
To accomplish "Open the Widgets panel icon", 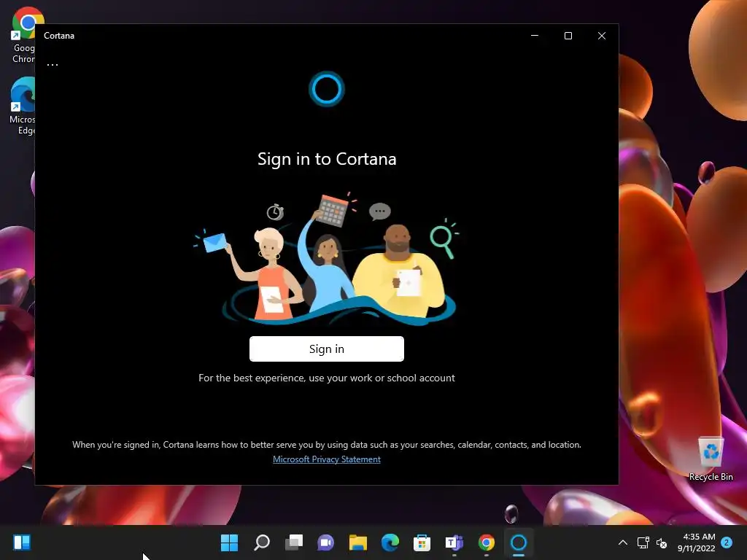I will (x=22, y=542).
